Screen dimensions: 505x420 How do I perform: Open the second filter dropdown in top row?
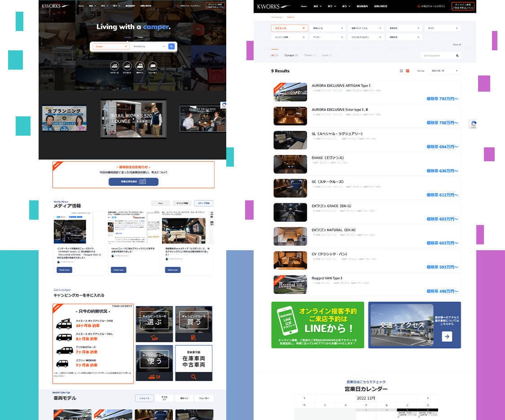click(x=328, y=28)
